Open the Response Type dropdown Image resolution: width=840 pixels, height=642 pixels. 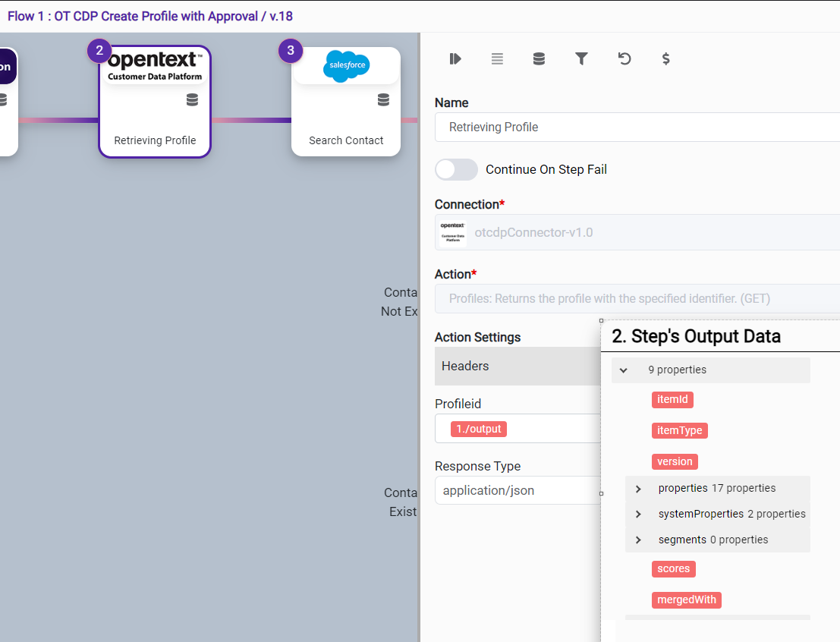click(x=518, y=490)
